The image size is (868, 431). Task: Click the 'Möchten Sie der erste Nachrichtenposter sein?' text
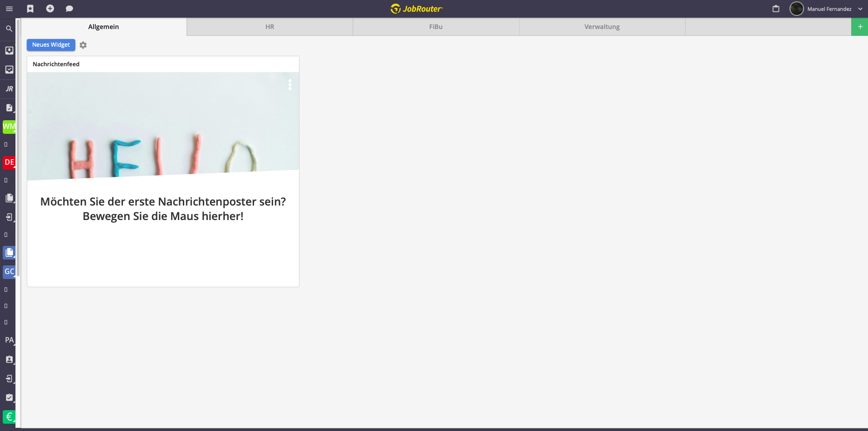coord(163,202)
